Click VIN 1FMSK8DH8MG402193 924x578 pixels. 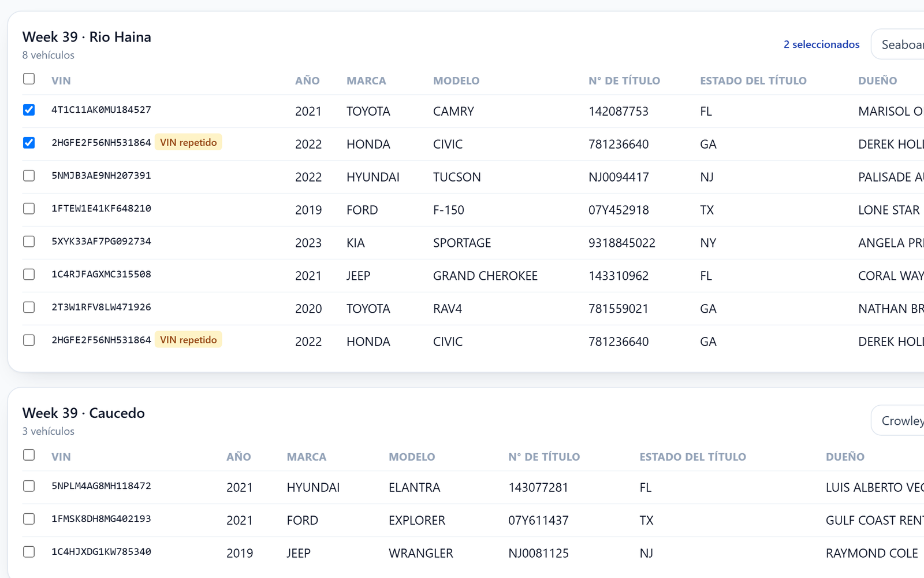101,519
